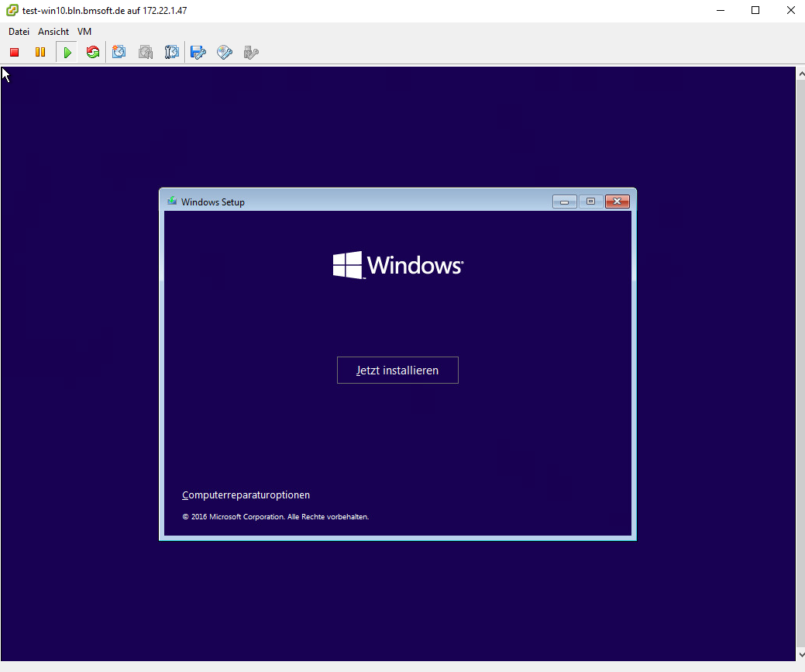The width and height of the screenshot is (805, 672).
Task: Minimize the VMware console window
Action: pyautogui.click(x=721, y=10)
